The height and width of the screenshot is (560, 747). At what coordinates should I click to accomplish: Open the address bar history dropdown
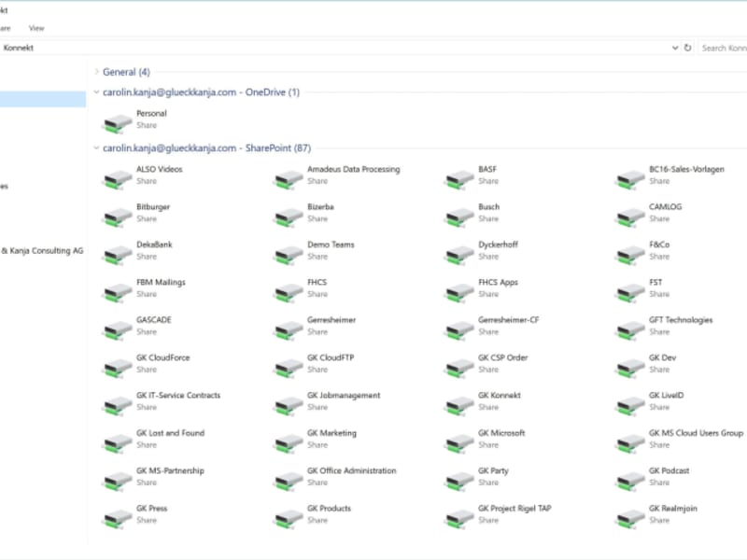click(x=674, y=48)
